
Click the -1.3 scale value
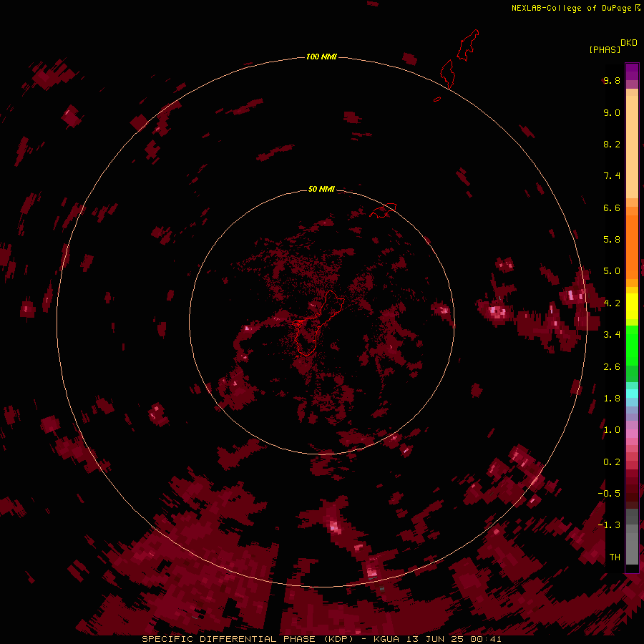pyautogui.click(x=609, y=525)
